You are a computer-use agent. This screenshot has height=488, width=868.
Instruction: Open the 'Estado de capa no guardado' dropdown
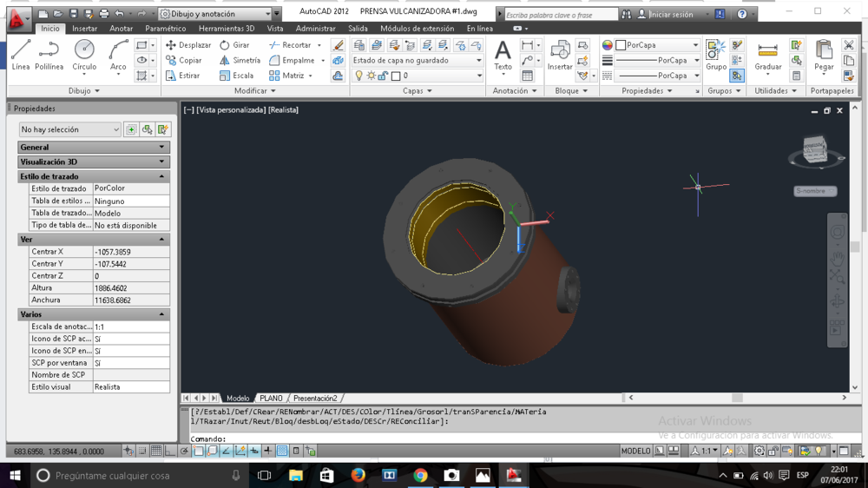point(417,61)
